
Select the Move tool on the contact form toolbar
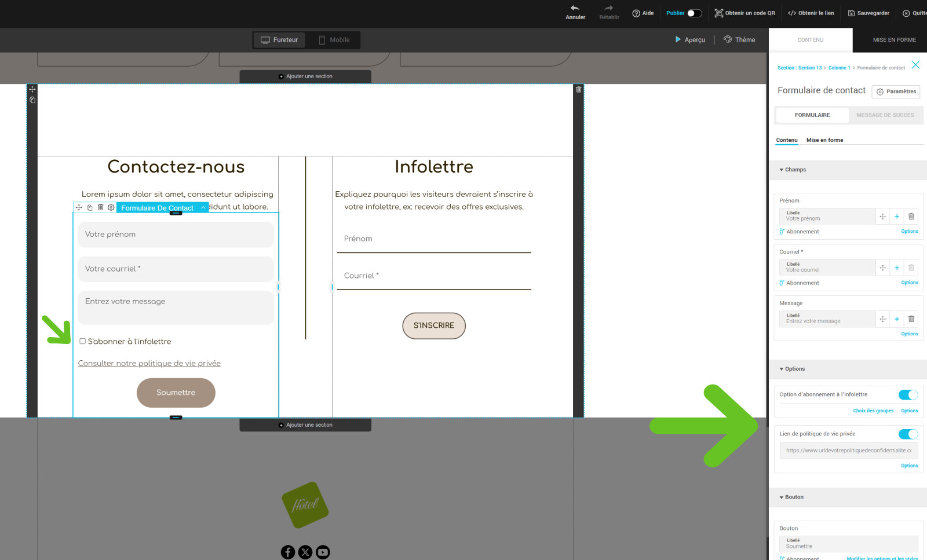(78, 207)
